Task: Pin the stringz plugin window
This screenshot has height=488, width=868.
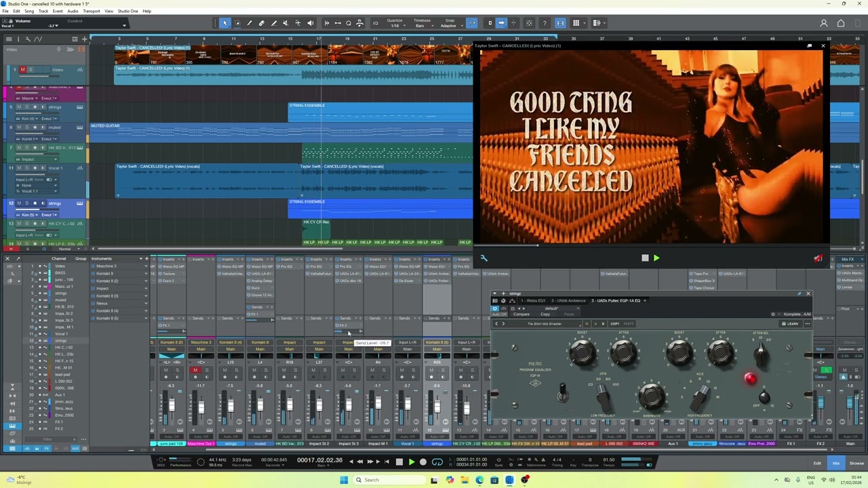Action: coord(800,293)
